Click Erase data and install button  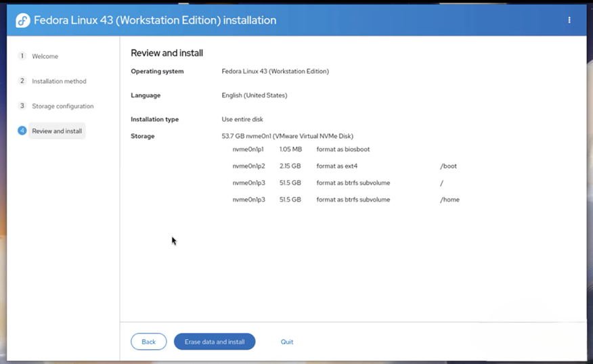(215, 342)
